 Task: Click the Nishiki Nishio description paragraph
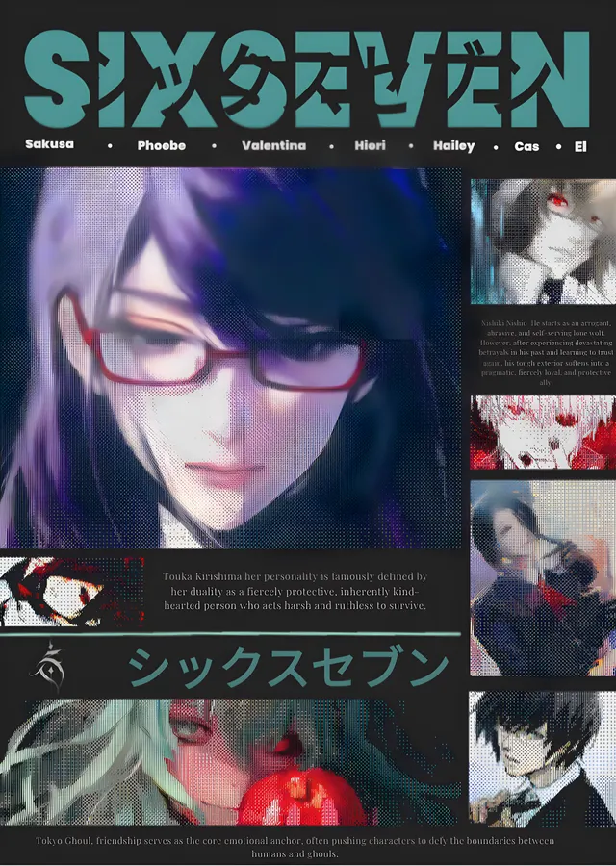(x=546, y=352)
